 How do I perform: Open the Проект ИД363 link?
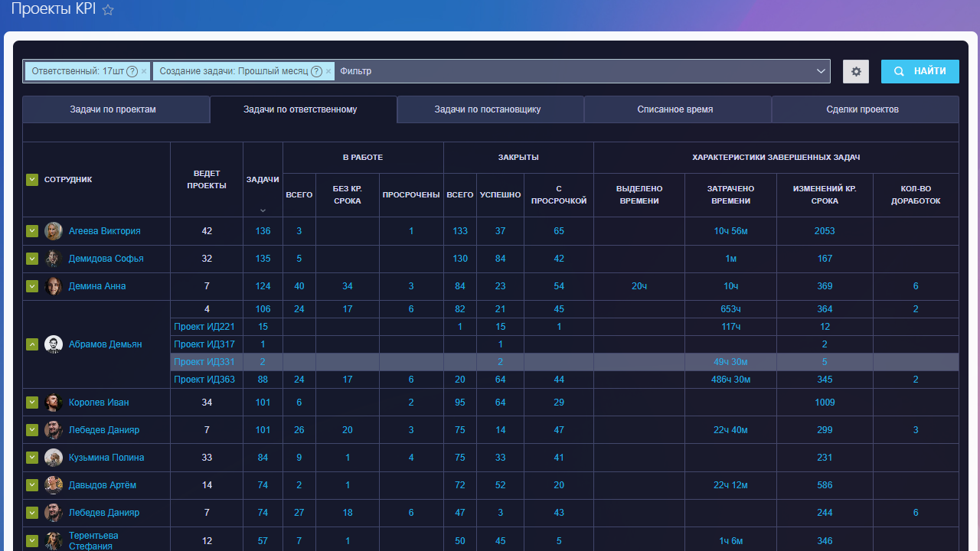pos(204,380)
